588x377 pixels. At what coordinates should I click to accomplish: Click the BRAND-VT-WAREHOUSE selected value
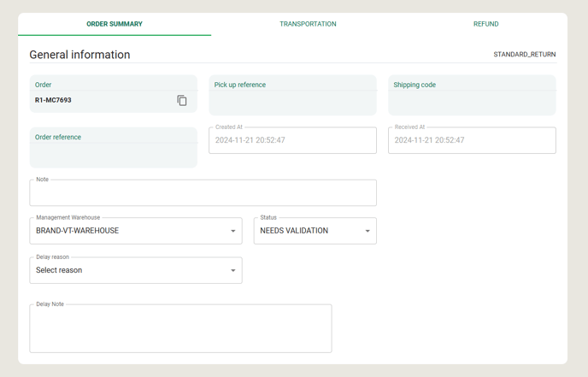pos(77,231)
